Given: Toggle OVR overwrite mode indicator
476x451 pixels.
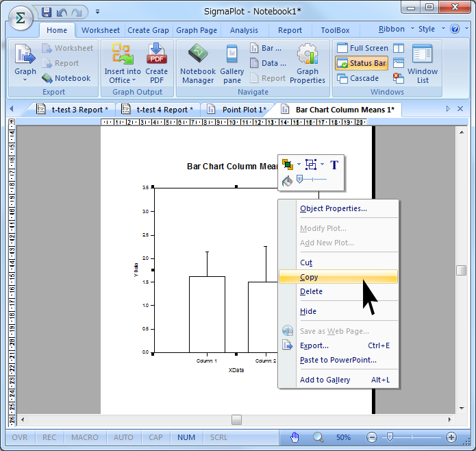Looking at the screenshot, I should tap(19, 437).
